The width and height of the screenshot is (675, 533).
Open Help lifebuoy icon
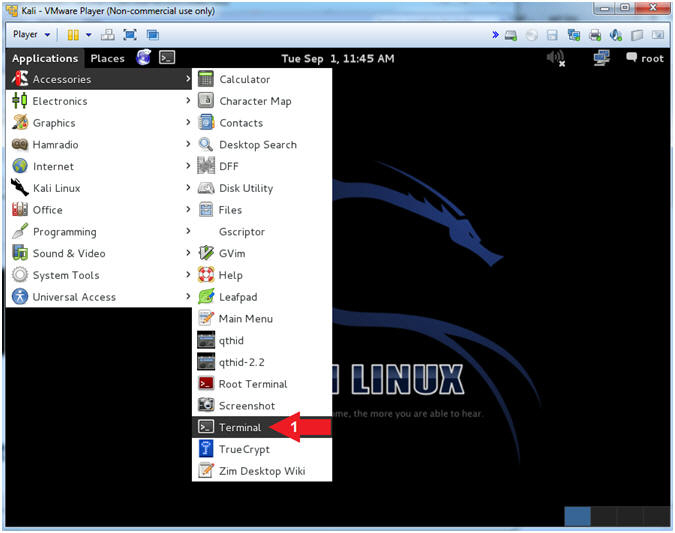tap(206, 275)
